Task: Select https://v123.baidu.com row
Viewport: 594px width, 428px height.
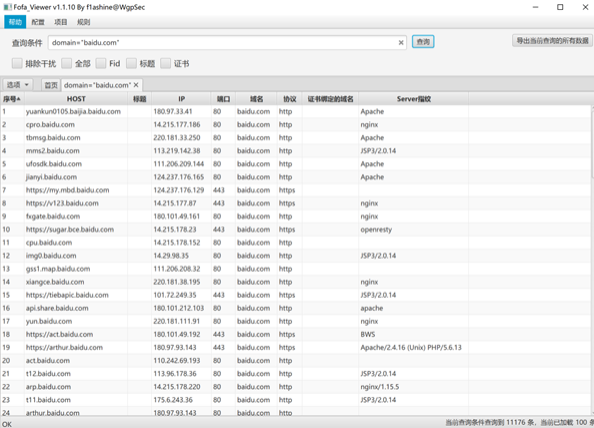Action: [295, 203]
